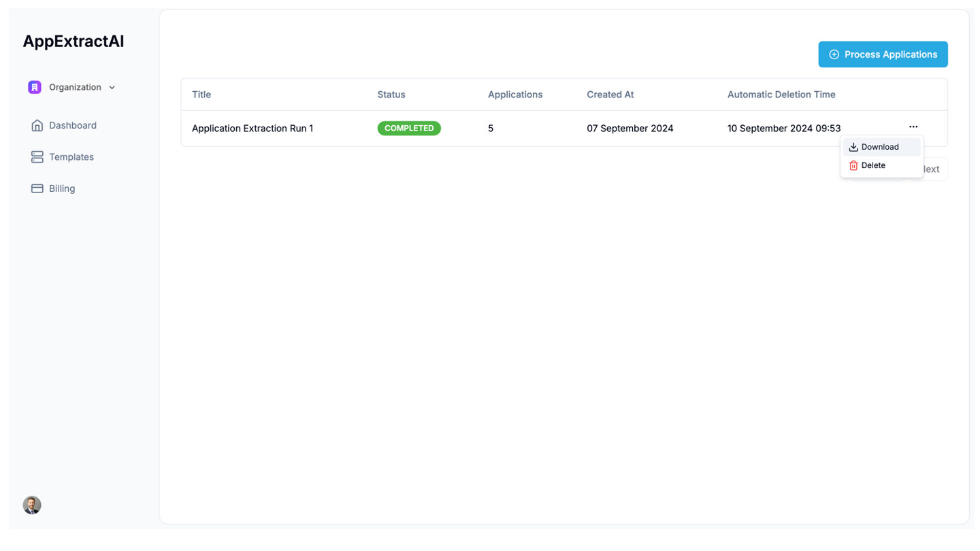Click the plus-circle icon in Process Applications
This screenshot has width=980, height=551.
coord(834,54)
